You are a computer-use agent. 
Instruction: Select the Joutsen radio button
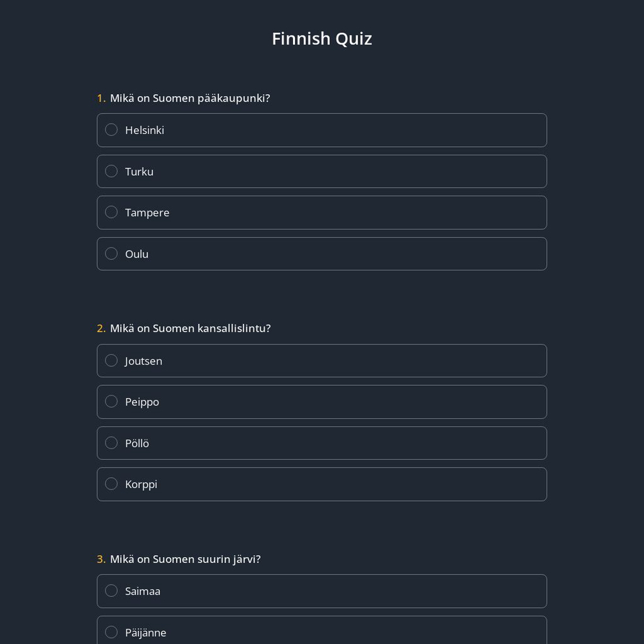pos(111,360)
